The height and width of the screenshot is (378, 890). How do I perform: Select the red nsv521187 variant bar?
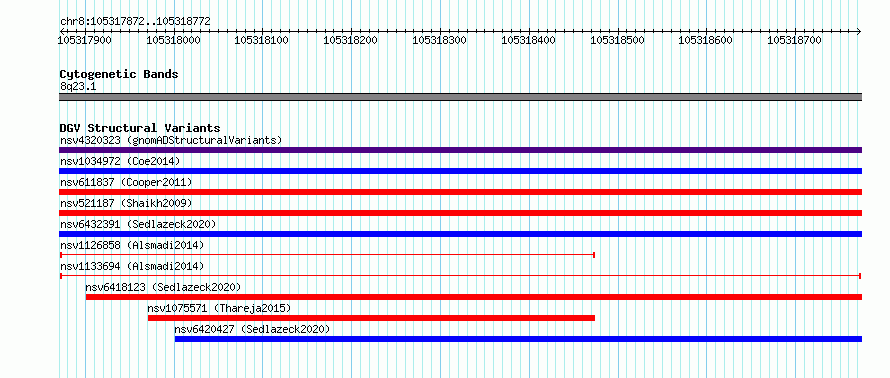pyautogui.click(x=460, y=213)
